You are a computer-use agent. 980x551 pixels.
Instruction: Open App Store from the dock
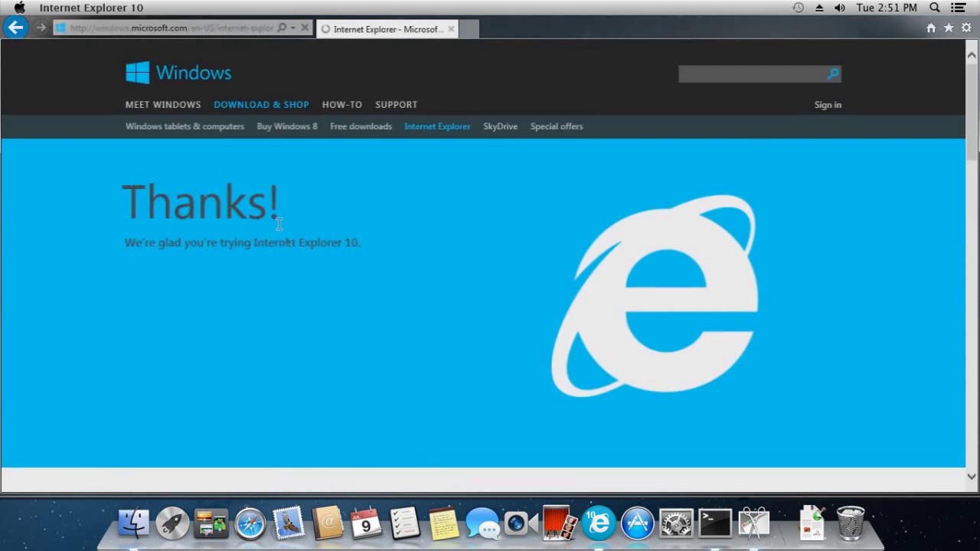coord(637,523)
